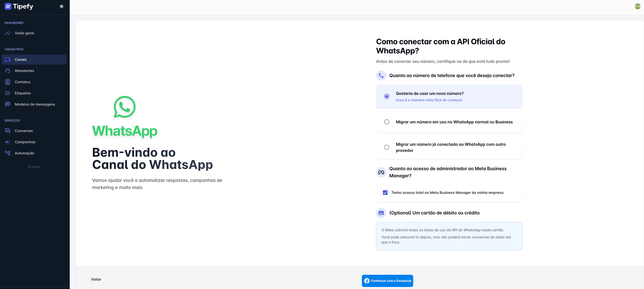Click the Contatos address book icon
This screenshot has width=644, height=289.
coord(8,82)
